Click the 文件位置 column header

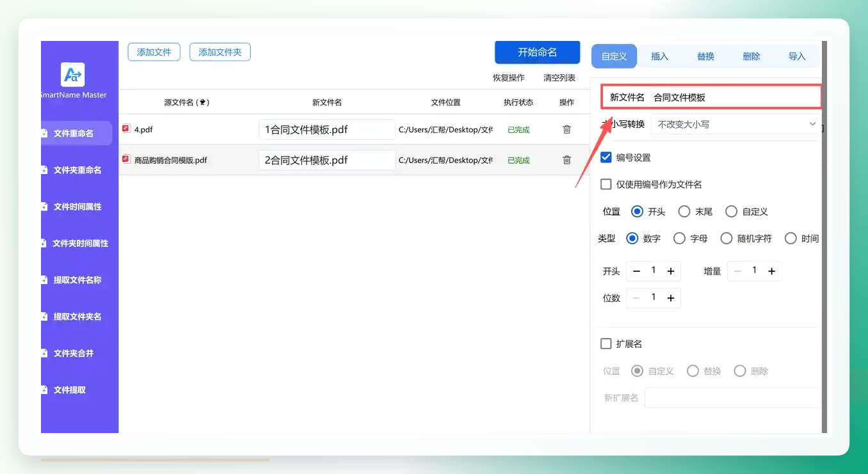(x=446, y=102)
